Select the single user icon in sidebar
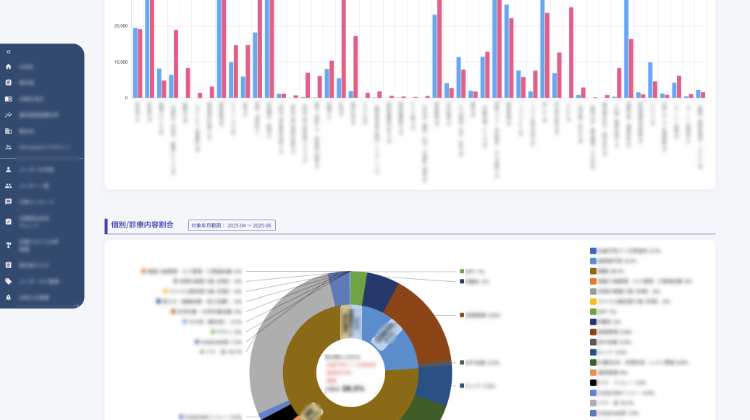Image resolution: width=750 pixels, height=420 pixels. pyautogui.click(x=9, y=170)
